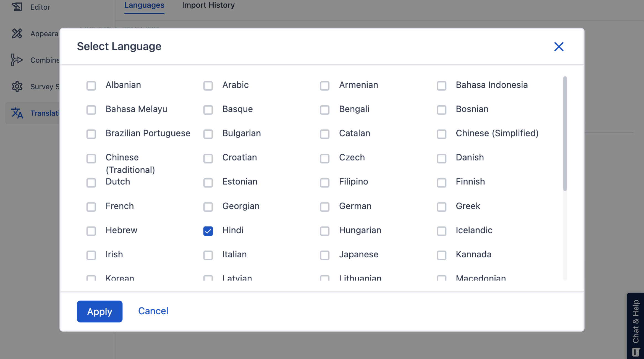Check the Armenian checkbox

tap(325, 86)
